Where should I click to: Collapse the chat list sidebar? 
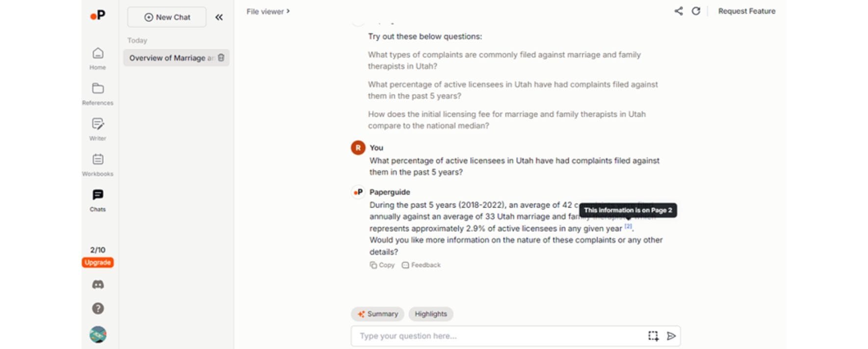click(219, 17)
